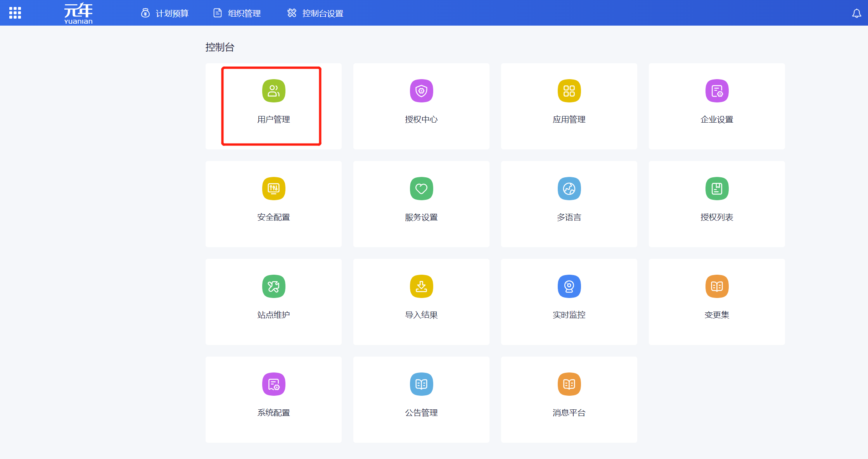Image resolution: width=868 pixels, height=459 pixels.
Task: Open 授权中心 shield icon
Action: (421, 91)
